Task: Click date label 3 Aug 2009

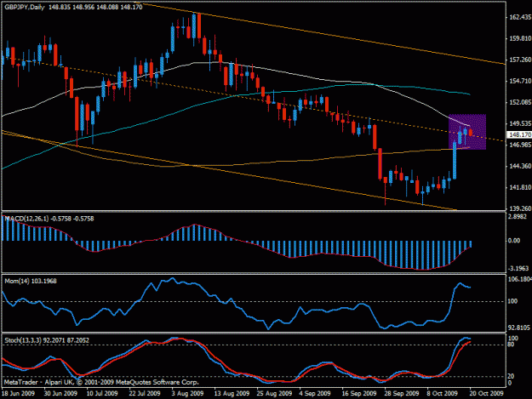Action: (x=187, y=394)
